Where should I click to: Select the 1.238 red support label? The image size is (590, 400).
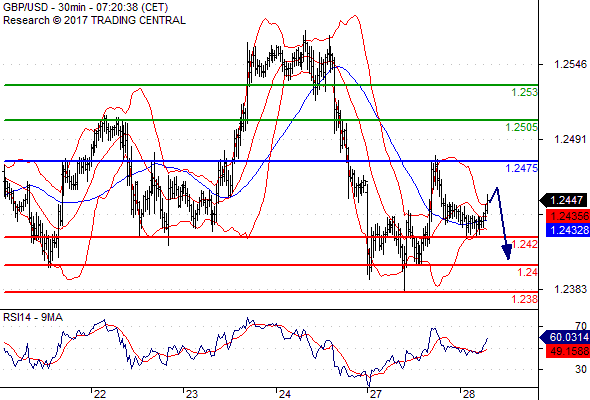coord(525,299)
